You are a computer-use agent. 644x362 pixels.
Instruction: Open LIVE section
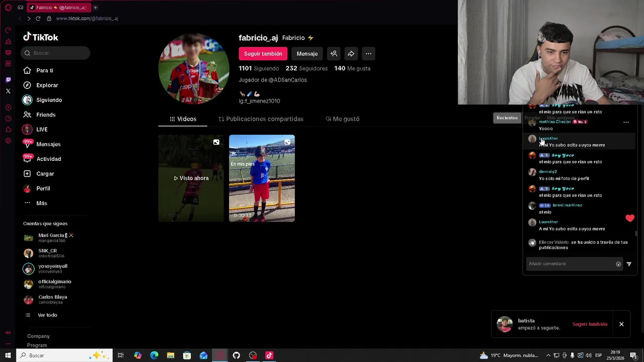coord(42,130)
